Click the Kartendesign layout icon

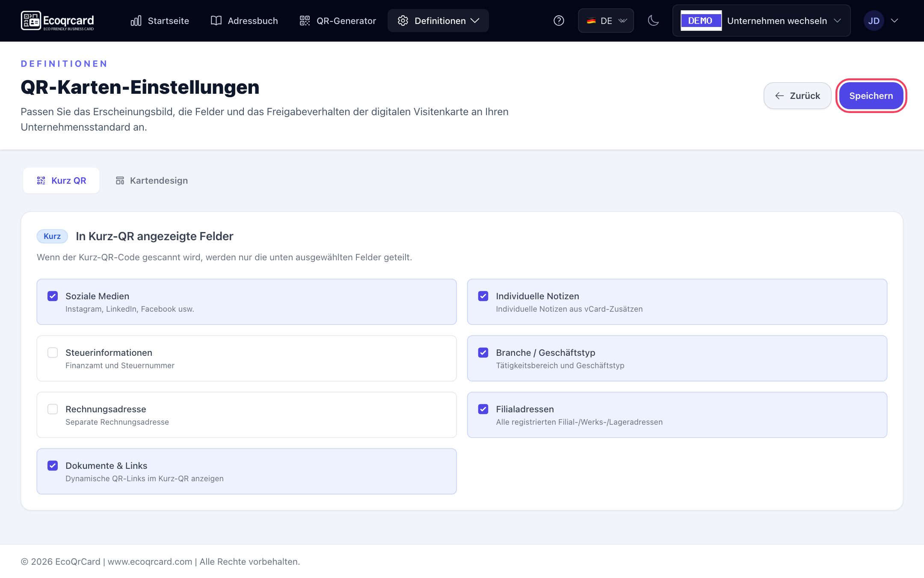[120, 180]
